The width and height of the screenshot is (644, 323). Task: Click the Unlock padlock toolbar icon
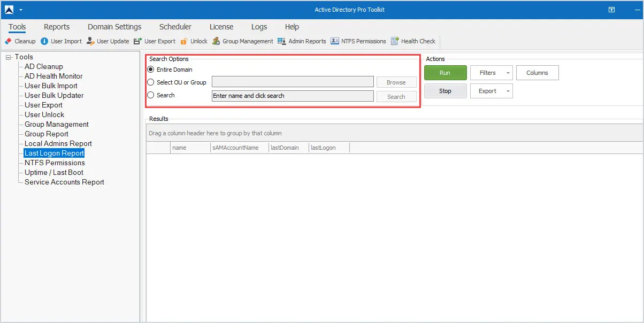pos(184,41)
